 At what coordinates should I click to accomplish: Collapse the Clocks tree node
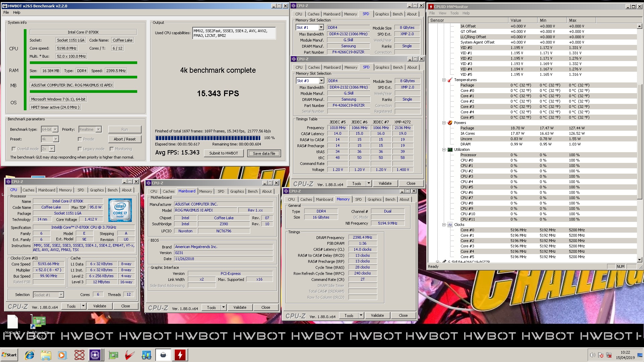[444, 225]
